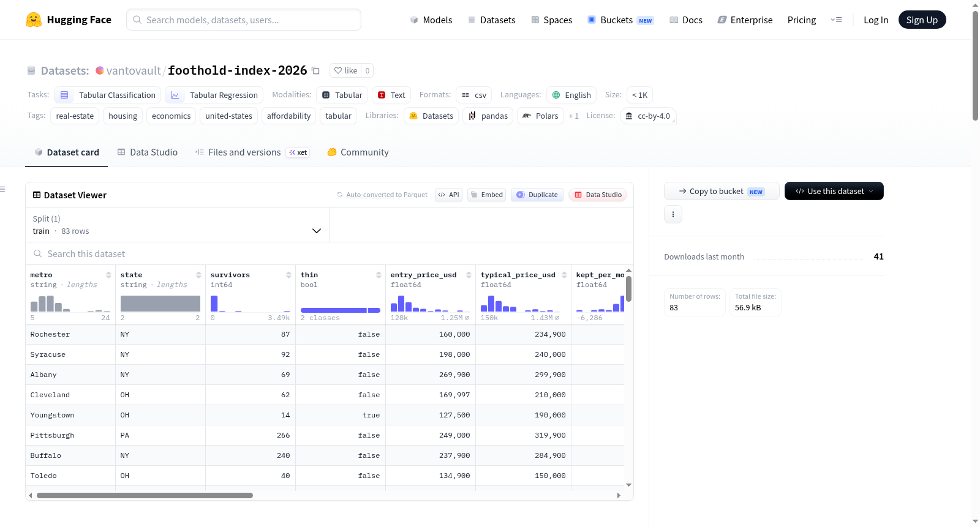Open the Docs link

click(686, 20)
